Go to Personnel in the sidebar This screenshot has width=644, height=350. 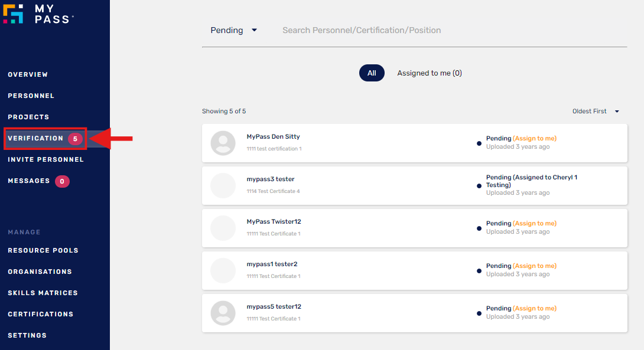pos(31,96)
